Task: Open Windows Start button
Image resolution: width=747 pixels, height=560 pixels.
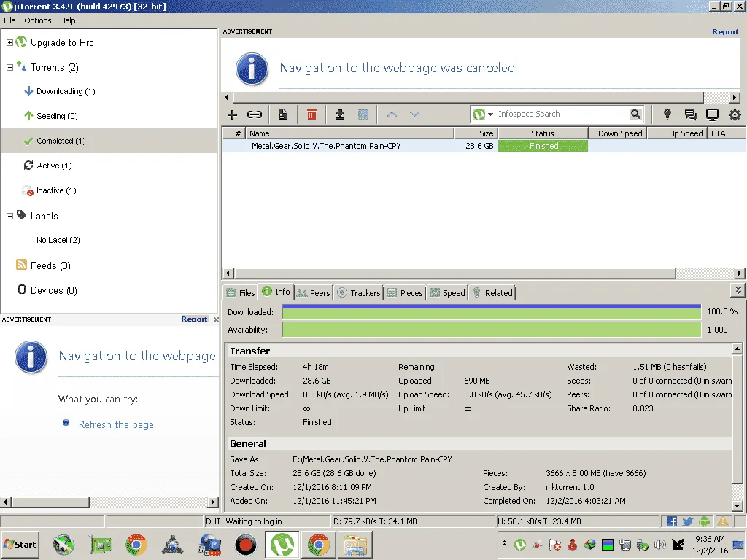Action: pos(20,544)
